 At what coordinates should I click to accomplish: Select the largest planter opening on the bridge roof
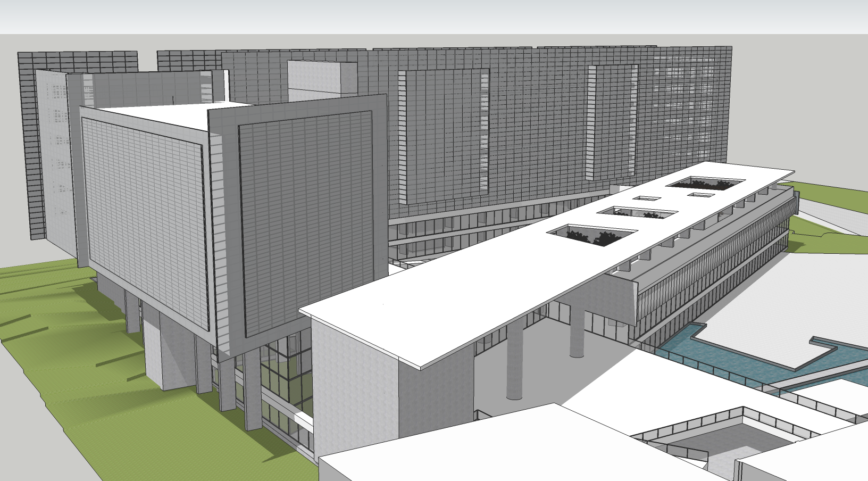point(592,235)
